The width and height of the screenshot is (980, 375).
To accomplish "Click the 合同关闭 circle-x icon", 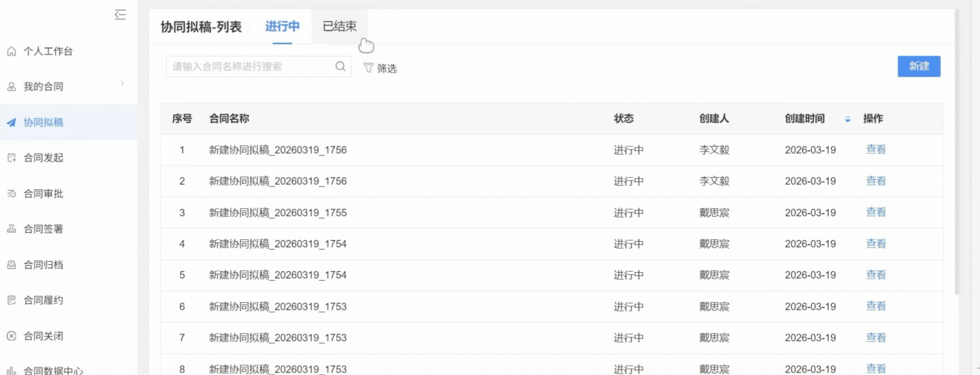I will [x=12, y=336].
